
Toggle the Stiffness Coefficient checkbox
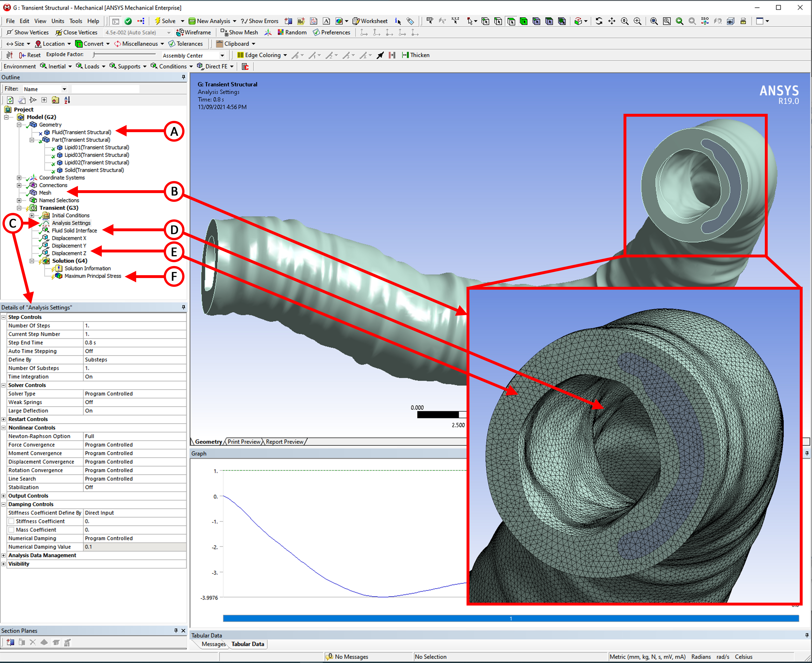[11, 521]
